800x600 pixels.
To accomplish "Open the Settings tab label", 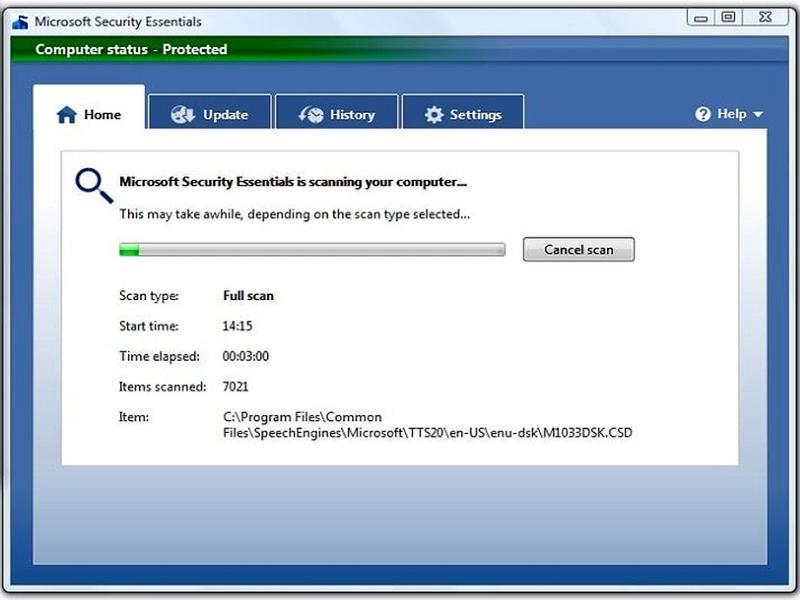I will pyautogui.click(x=476, y=115).
